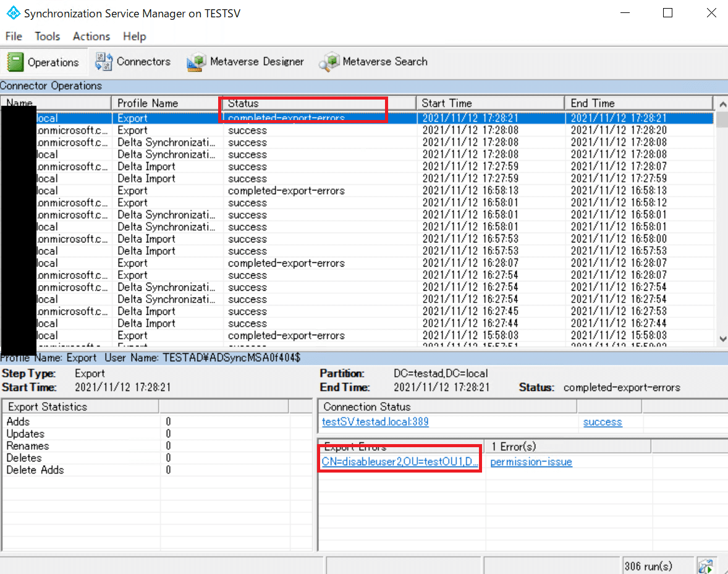Select the completed-export-errors run at 16:58:13
Image resolution: width=728 pixels, height=574 pixels.
point(357,191)
